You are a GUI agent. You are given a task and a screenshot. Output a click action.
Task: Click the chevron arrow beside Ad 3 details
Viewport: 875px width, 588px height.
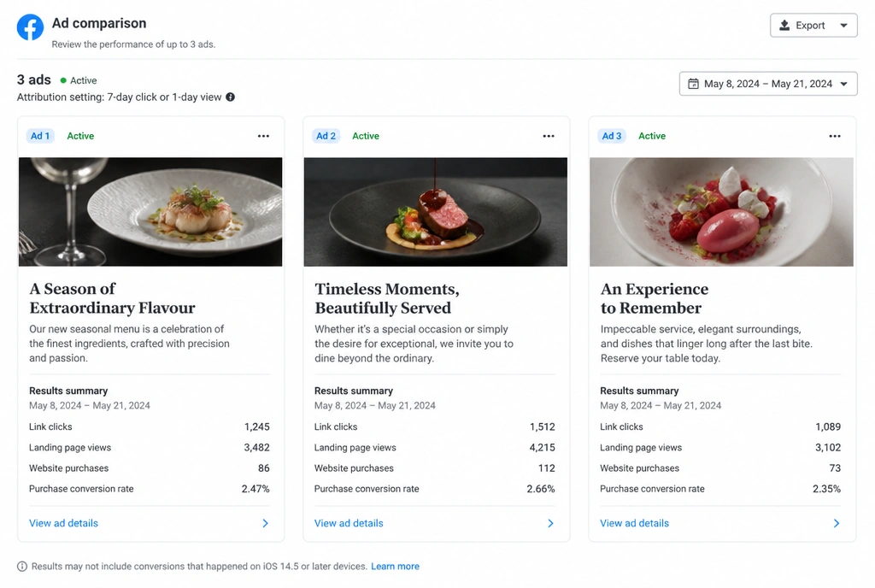click(x=837, y=523)
